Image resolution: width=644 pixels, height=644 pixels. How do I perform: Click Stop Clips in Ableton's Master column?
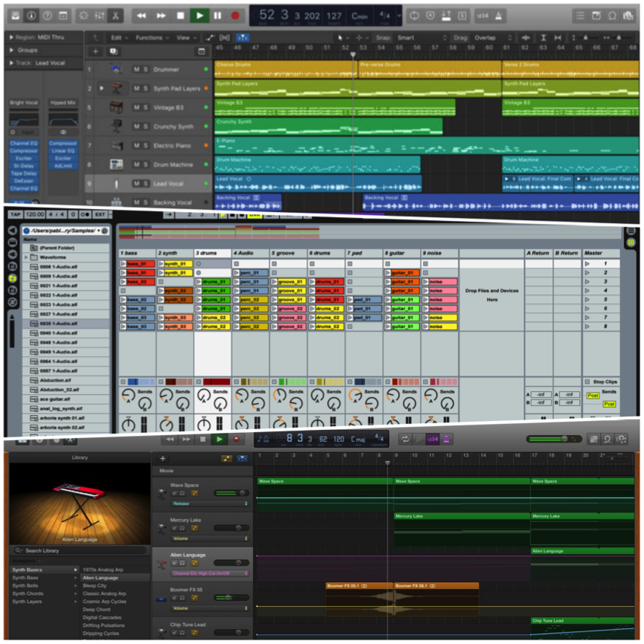pyautogui.click(x=602, y=382)
